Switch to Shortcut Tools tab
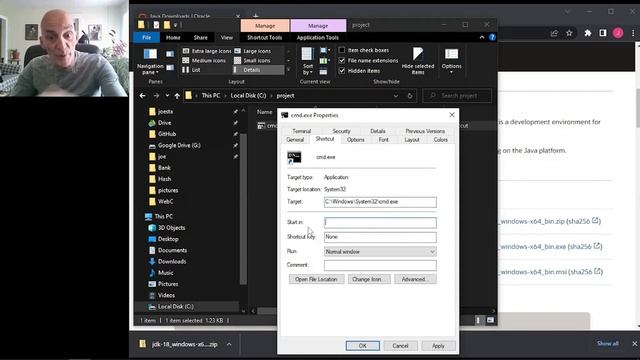The height and width of the screenshot is (360, 640). tap(264, 38)
